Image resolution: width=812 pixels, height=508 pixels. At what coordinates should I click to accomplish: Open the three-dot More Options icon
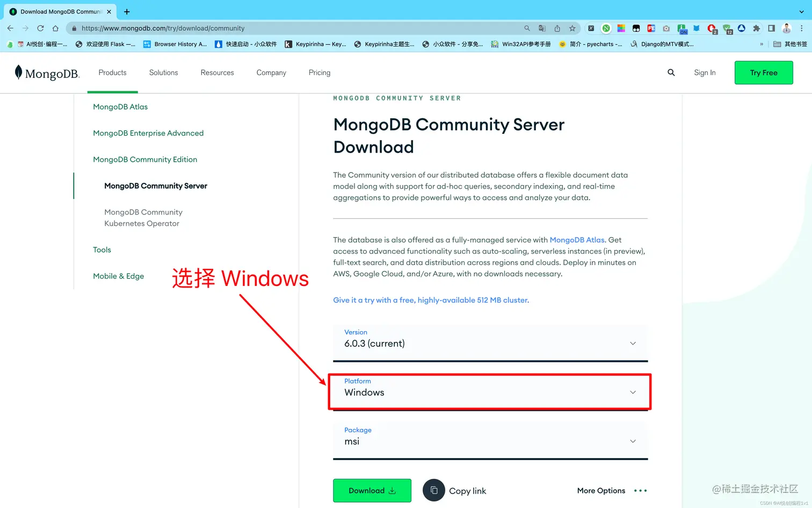pyautogui.click(x=640, y=490)
